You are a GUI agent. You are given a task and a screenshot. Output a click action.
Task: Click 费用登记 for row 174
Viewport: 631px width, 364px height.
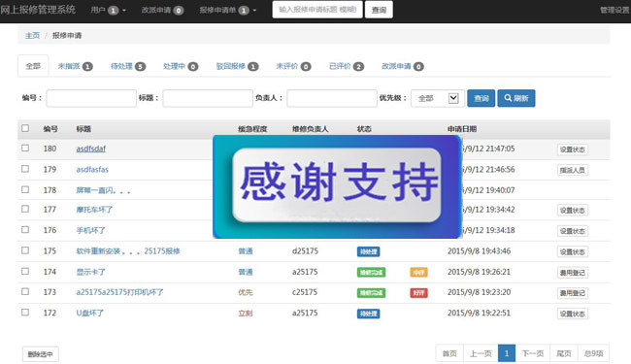click(x=572, y=273)
